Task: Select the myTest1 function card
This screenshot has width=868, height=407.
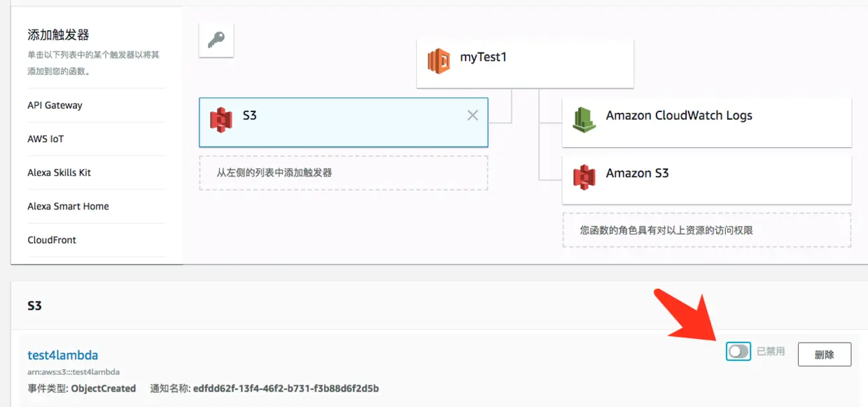Action: coord(525,64)
